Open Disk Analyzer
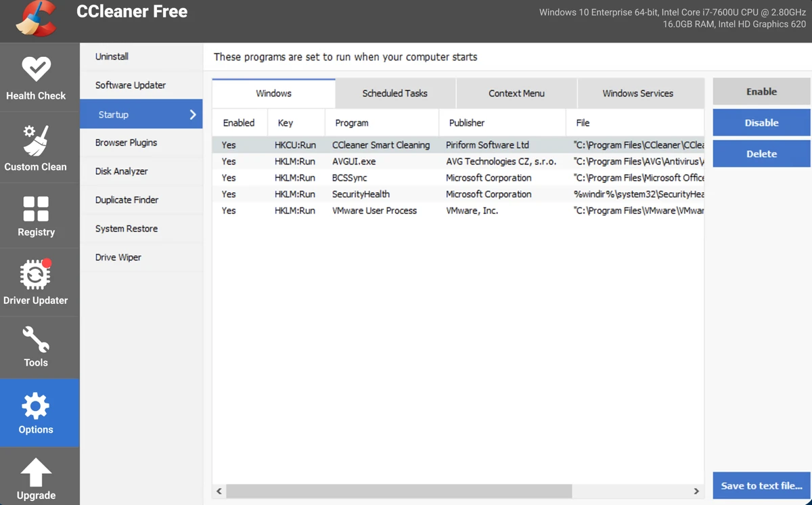Image resolution: width=812 pixels, height=505 pixels. 141,171
